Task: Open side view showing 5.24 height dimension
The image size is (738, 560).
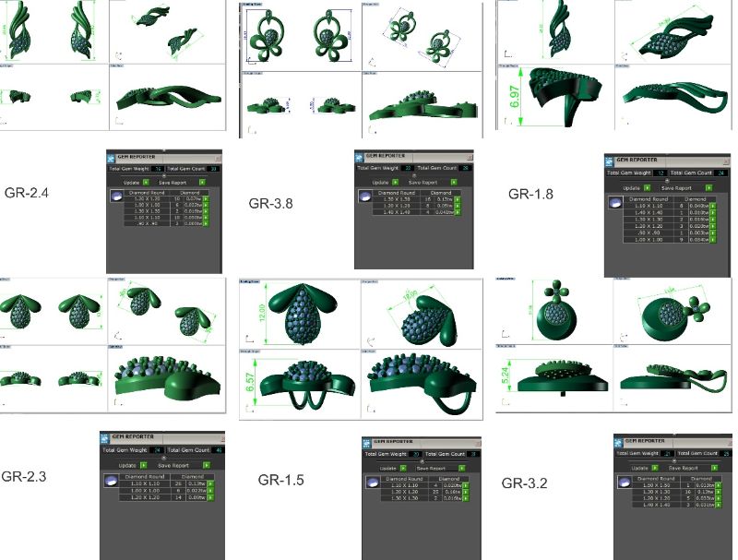Action: coord(554,378)
